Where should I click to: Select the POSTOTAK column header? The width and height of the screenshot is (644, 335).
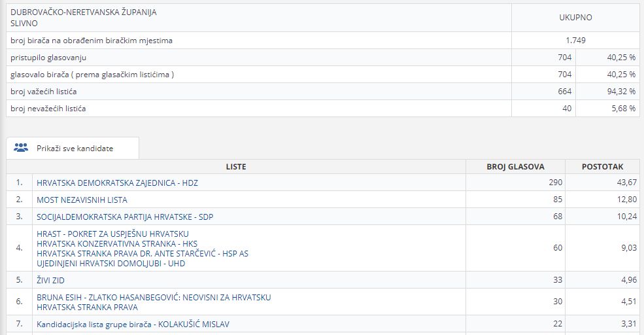click(x=602, y=167)
